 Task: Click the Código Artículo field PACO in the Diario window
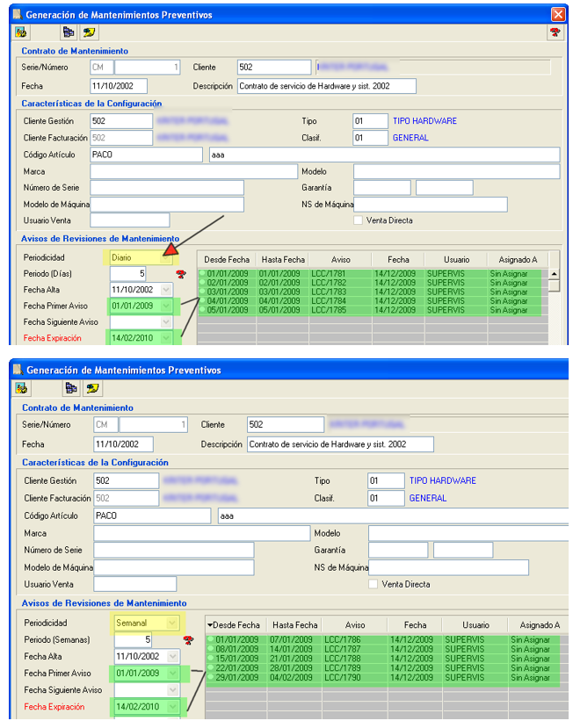click(x=146, y=155)
